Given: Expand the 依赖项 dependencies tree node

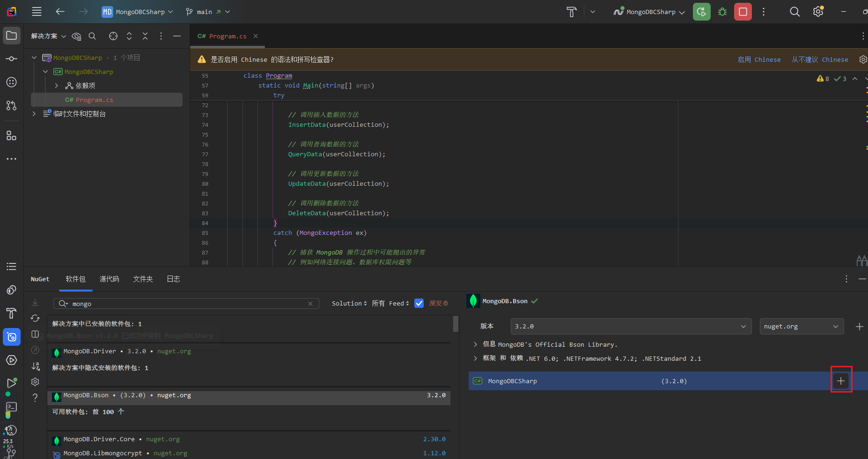Looking at the screenshot, I should tap(57, 86).
